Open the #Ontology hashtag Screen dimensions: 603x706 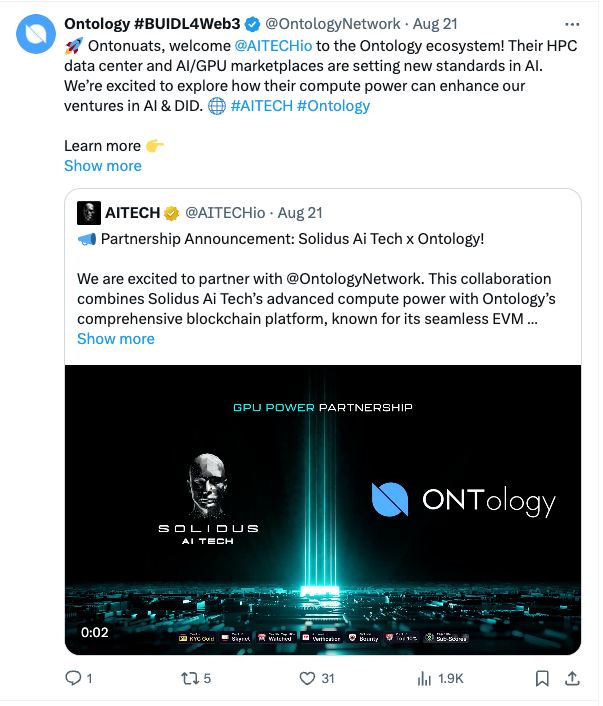coord(336,107)
